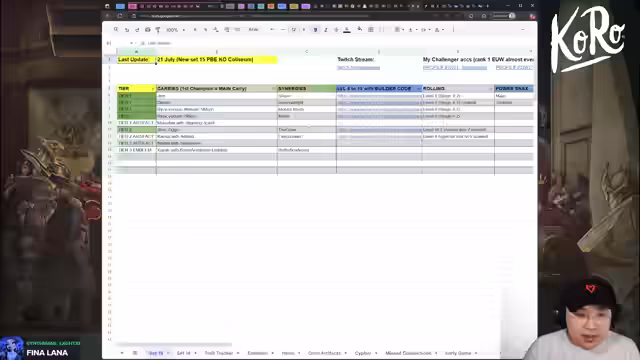The image size is (640, 360).
Task: Click column A header
Action: pyautogui.click(x=136, y=51)
